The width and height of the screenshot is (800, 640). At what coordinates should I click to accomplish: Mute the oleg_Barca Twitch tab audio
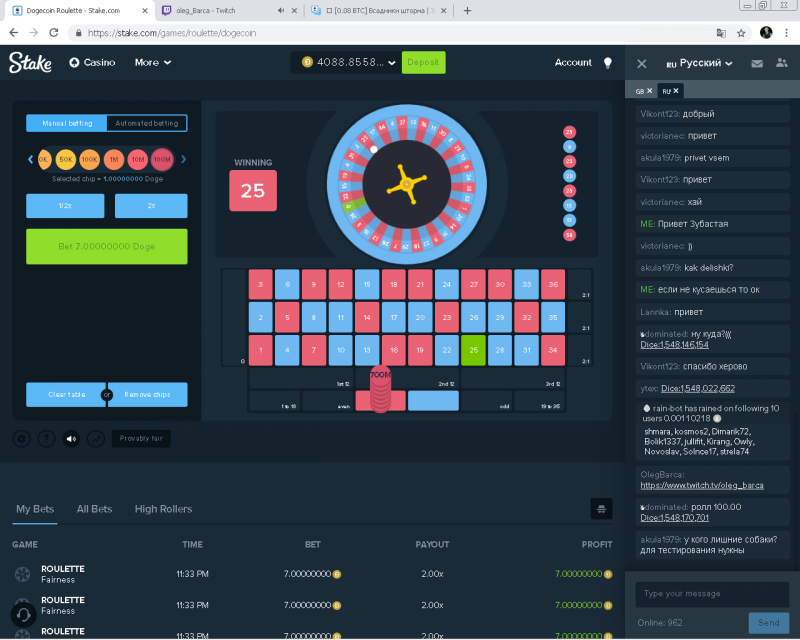[x=281, y=10]
